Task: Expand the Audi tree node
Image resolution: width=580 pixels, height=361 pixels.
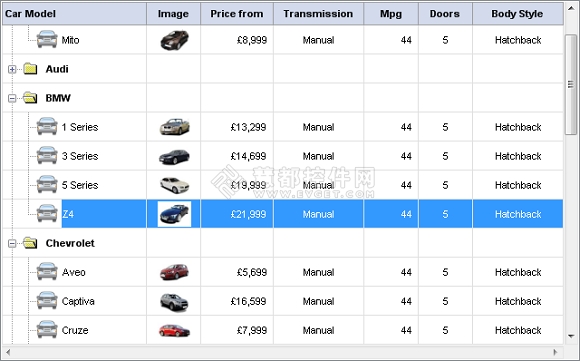Action: [12, 69]
